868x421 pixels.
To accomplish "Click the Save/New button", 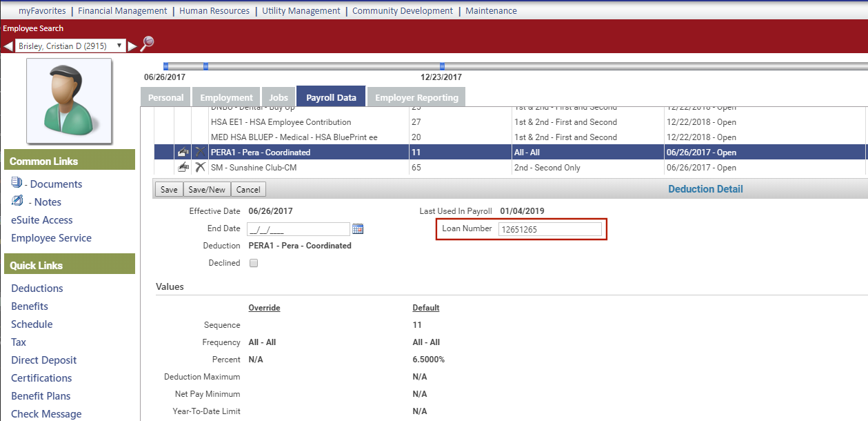I will (207, 190).
